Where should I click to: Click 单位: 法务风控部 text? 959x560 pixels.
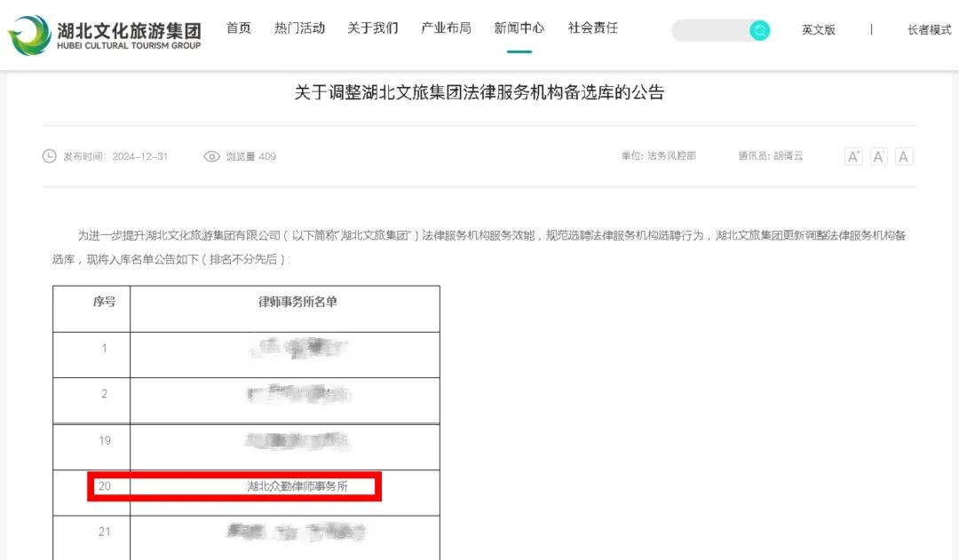click(x=659, y=156)
